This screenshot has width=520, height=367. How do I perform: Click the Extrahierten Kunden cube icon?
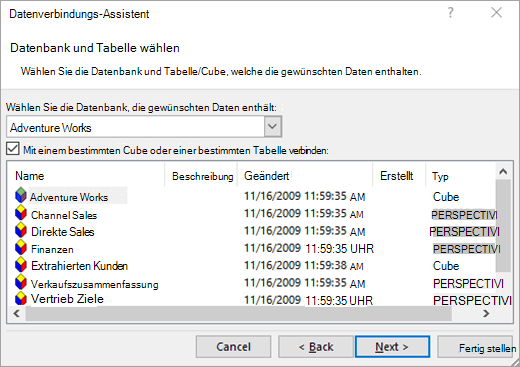click(x=21, y=265)
